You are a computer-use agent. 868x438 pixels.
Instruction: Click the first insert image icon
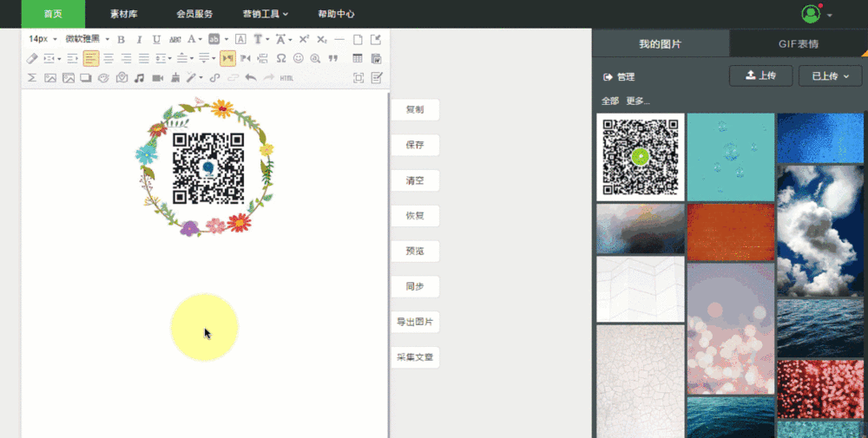pos(50,78)
